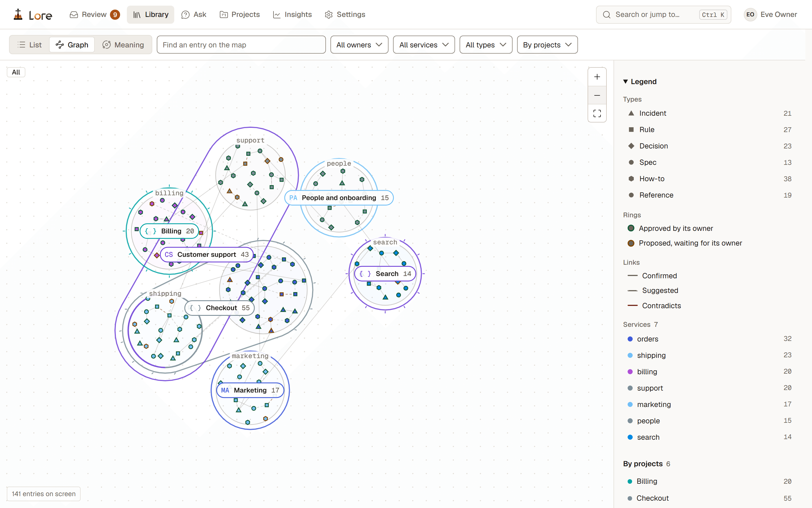Open the Search 14 cluster label

pos(385,274)
